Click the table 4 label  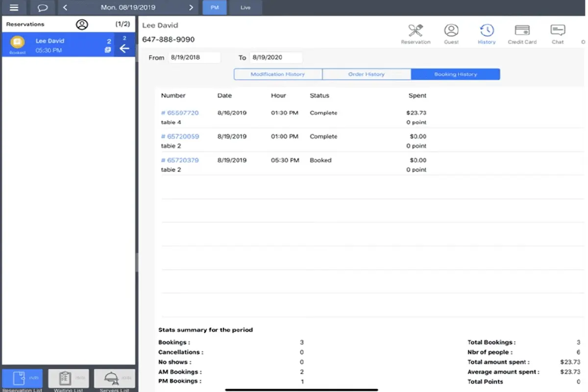point(171,122)
